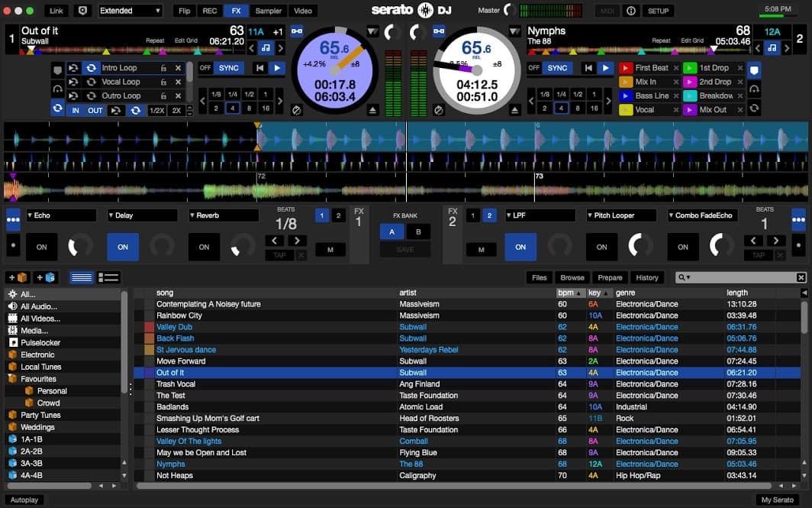Viewport: 812px width, 508px height.
Task: Open the Pitch Looper effect dropdown
Action: (620, 215)
